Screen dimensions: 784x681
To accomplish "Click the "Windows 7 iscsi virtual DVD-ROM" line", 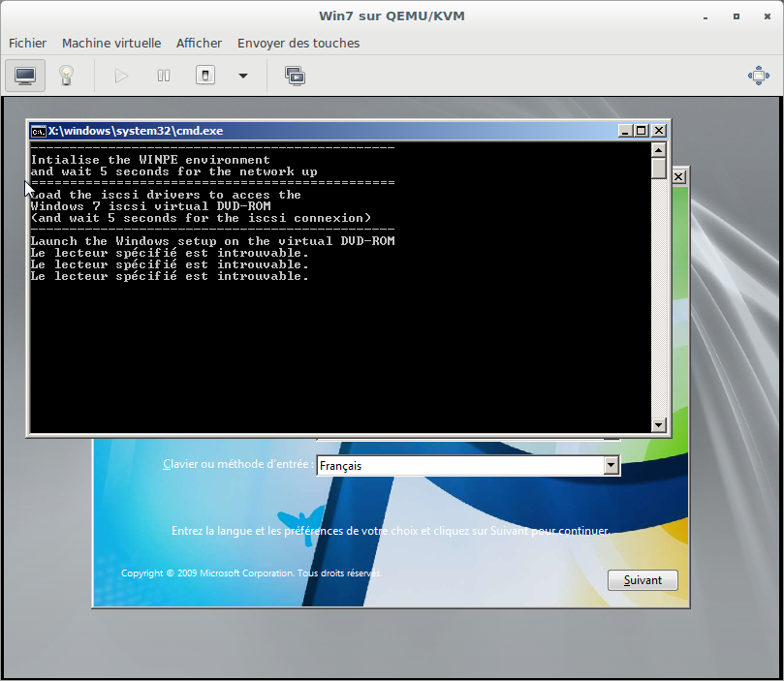I will 150,206.
